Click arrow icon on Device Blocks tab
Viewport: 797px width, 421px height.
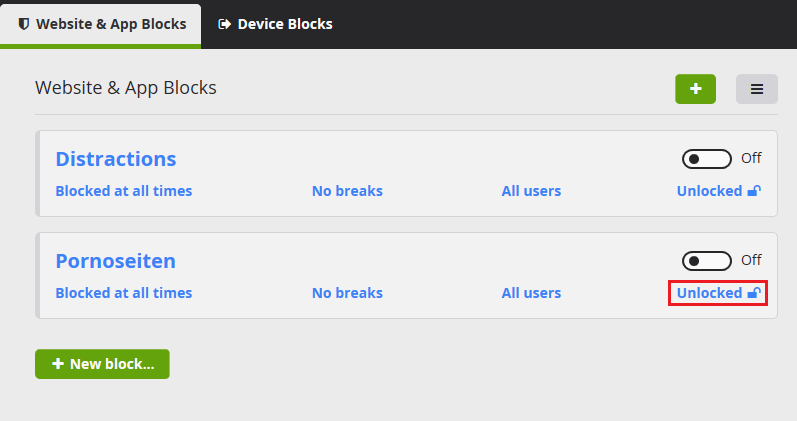point(224,24)
